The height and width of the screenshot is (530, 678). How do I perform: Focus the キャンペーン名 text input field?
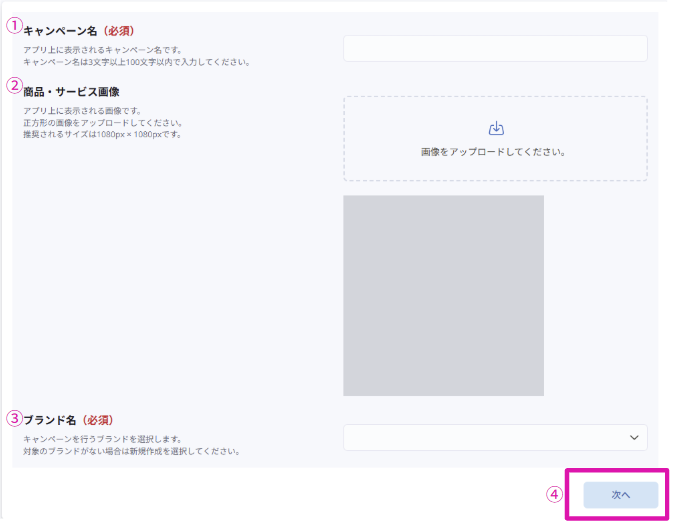point(494,48)
